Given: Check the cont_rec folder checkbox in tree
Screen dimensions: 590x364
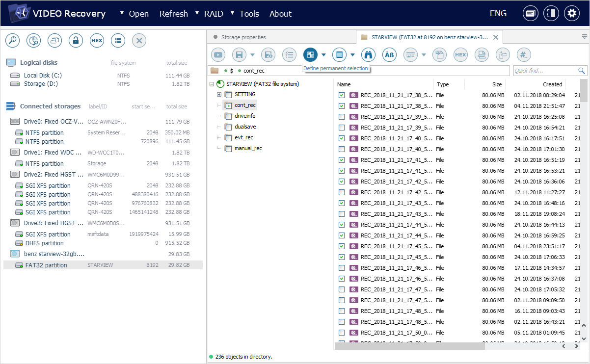Looking at the screenshot, I should (228, 105).
